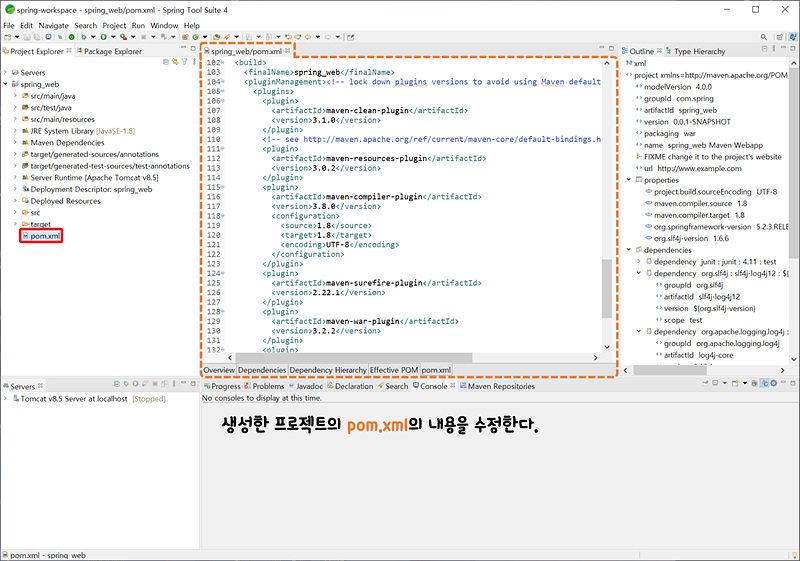Select the JRE System Library entry
Viewport: 800px width, 561px height.
(78, 131)
